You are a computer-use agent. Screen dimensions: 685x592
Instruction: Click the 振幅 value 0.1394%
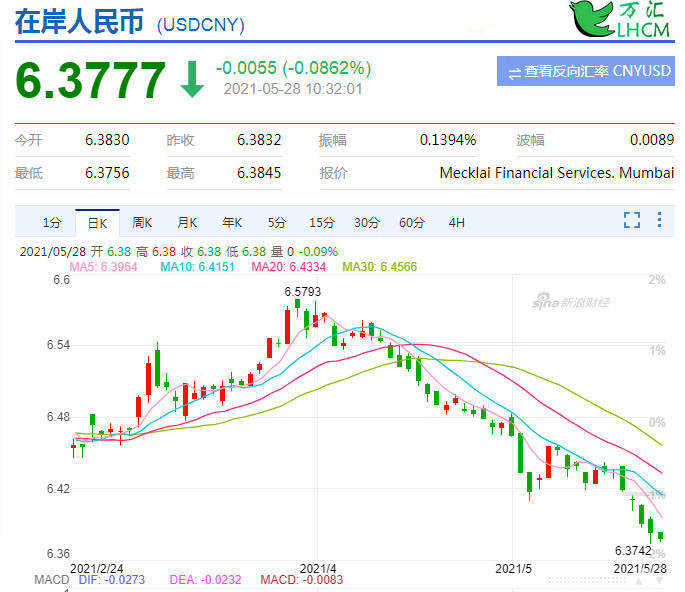pyautogui.click(x=448, y=140)
